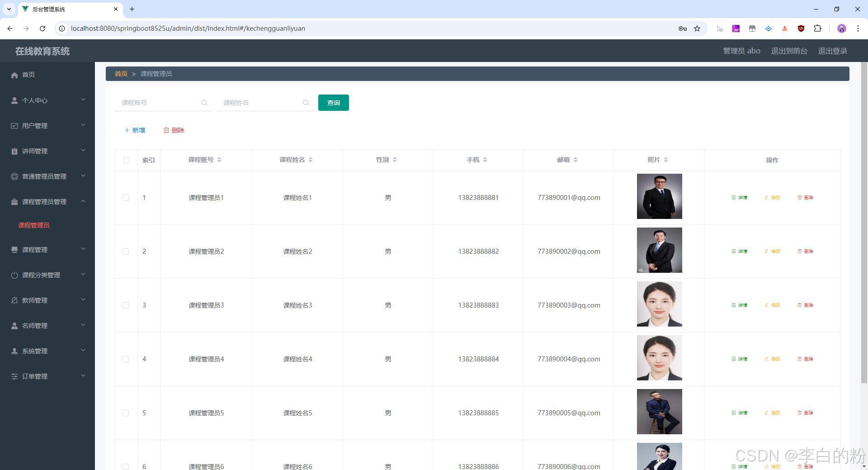Expand 用户管理 menu chevron

(x=83, y=125)
